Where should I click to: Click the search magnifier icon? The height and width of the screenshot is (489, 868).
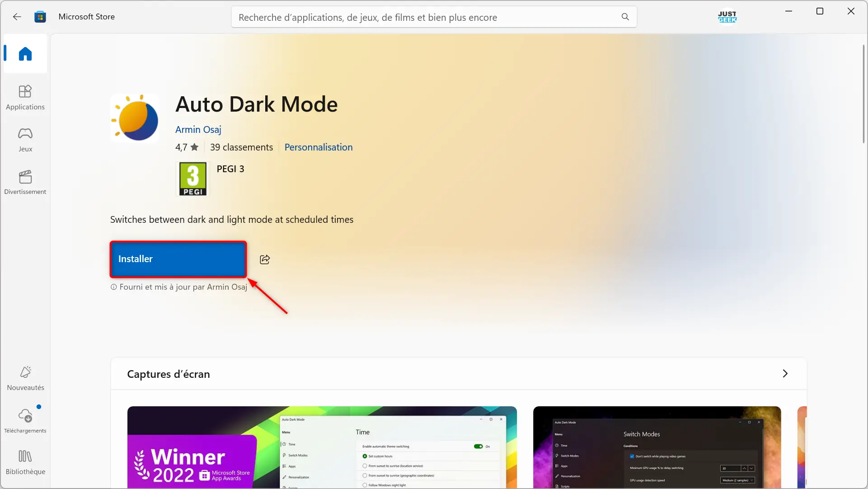click(x=625, y=17)
